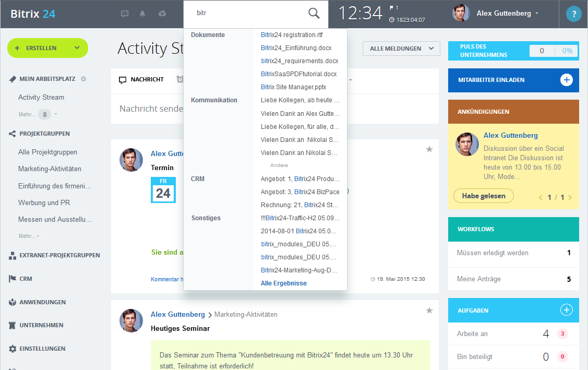This screenshot has width=588, height=370.
Task: Open Bitrix24-Marketing-Aug-D… result
Action: (x=299, y=270)
